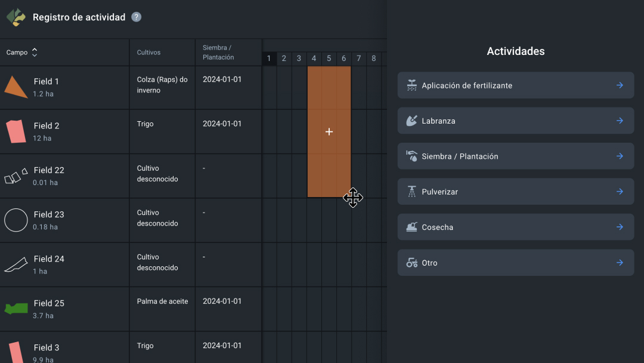Click the app logo icon
Image resolution: width=644 pixels, height=363 pixels.
tap(16, 17)
